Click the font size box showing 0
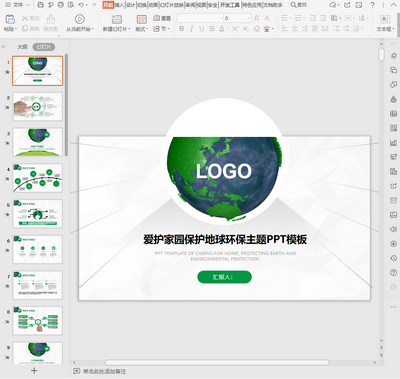The image size is (400, 379). coord(237,18)
